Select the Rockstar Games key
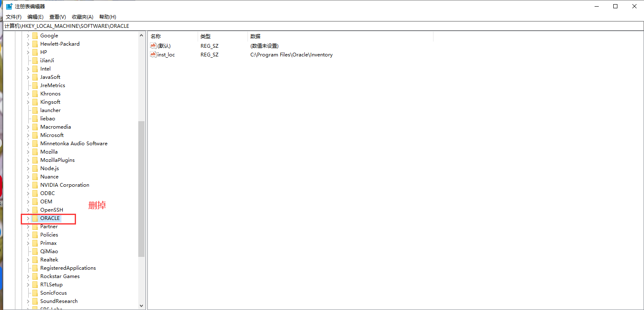The height and width of the screenshot is (310, 644). [60, 276]
